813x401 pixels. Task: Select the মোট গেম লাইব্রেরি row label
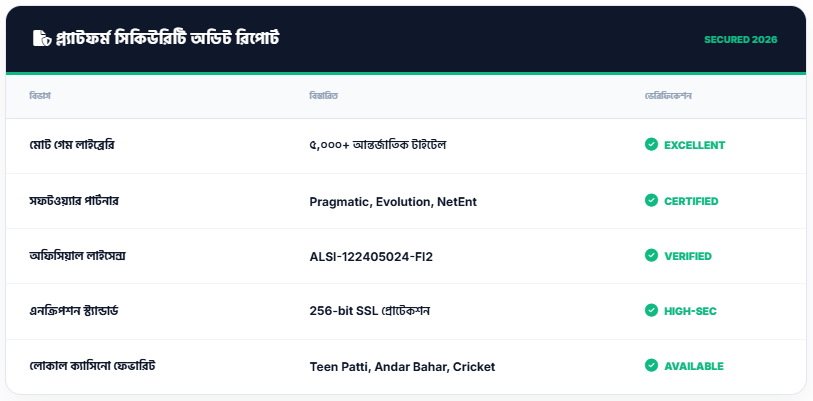79,145
